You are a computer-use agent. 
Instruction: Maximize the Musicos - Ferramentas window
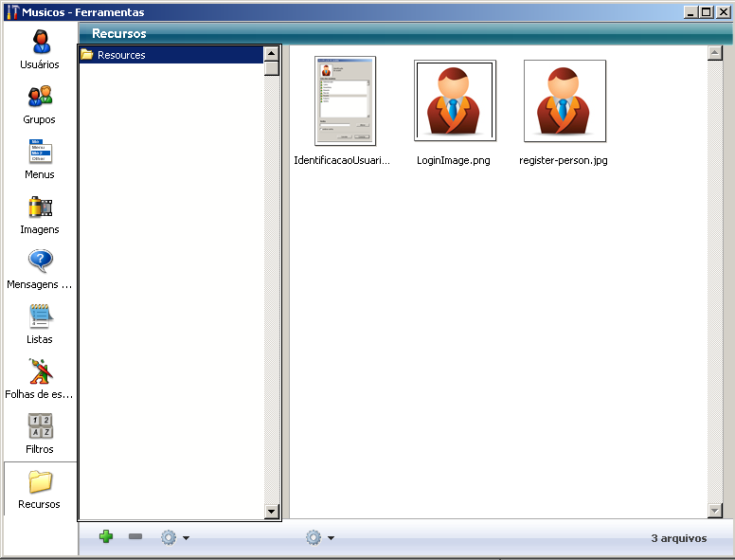click(x=707, y=11)
